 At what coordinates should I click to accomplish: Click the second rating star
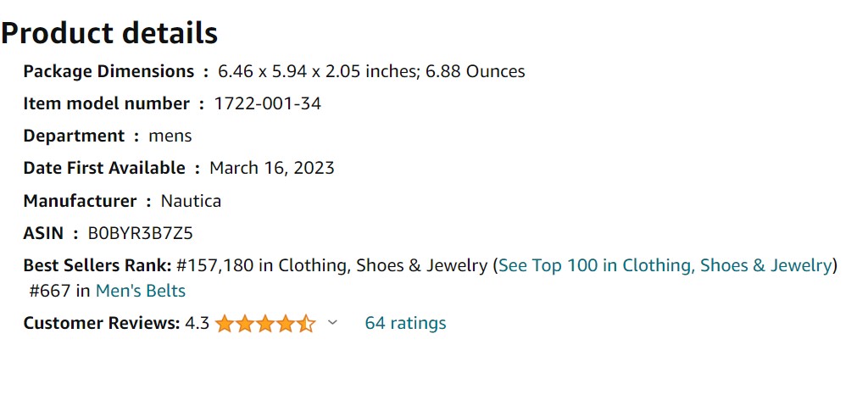click(245, 323)
